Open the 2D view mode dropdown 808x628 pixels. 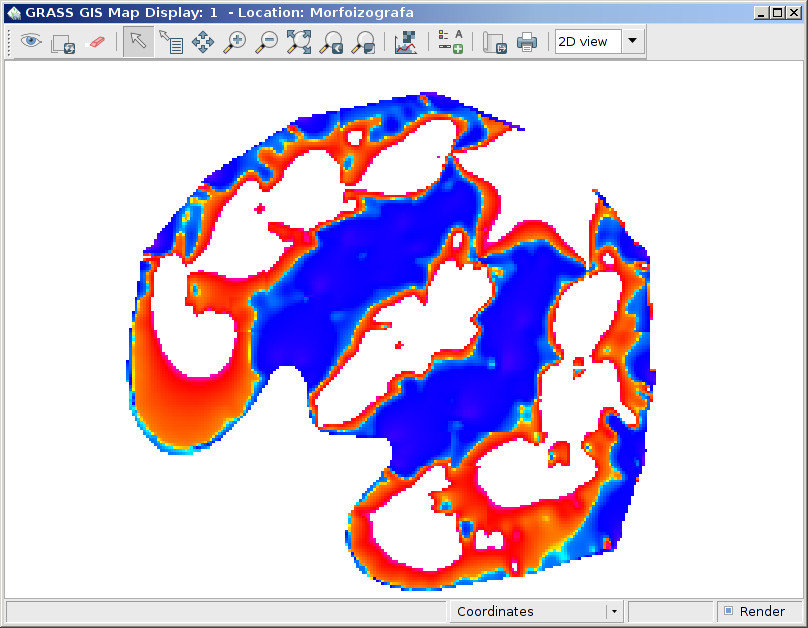click(599, 41)
